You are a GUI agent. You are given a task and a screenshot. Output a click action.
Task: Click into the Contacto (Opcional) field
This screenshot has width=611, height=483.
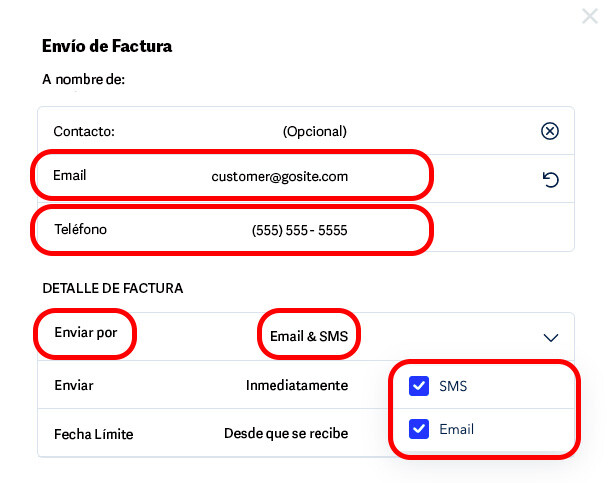pyautogui.click(x=314, y=131)
